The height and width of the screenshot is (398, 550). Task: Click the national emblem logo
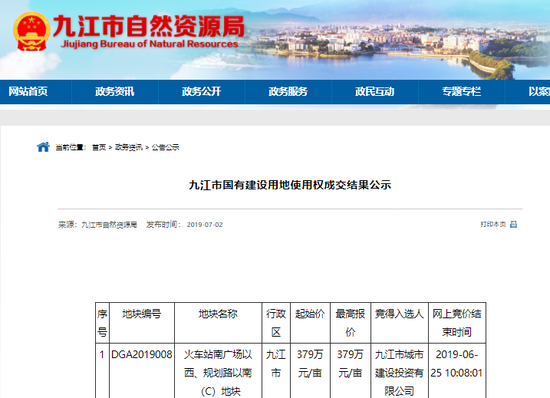tap(31, 31)
